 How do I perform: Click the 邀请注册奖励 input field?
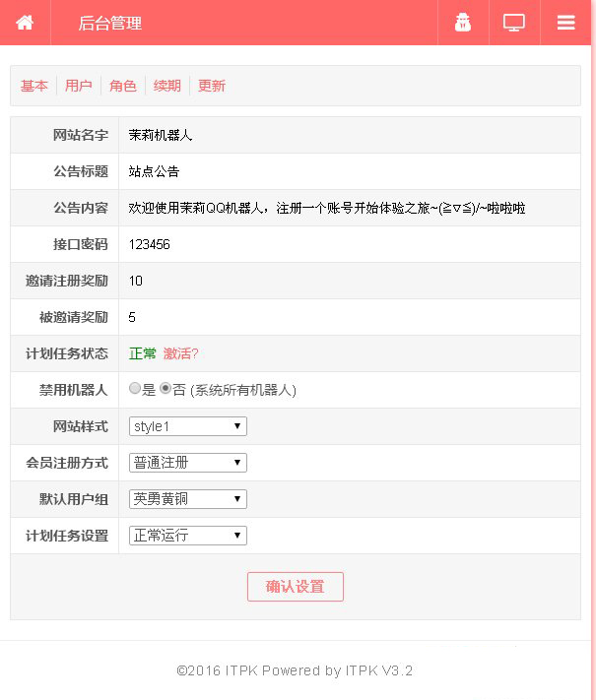(350, 281)
